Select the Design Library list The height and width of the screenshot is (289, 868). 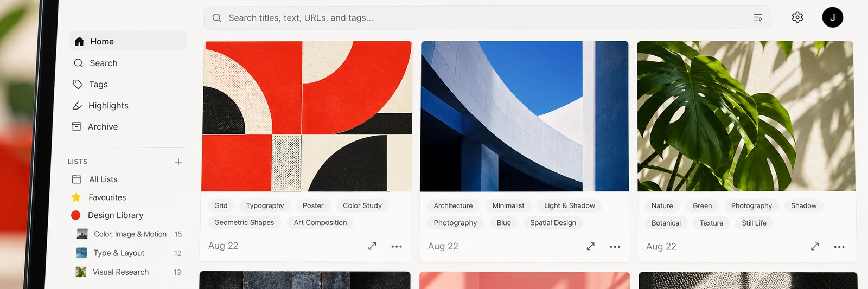116,215
